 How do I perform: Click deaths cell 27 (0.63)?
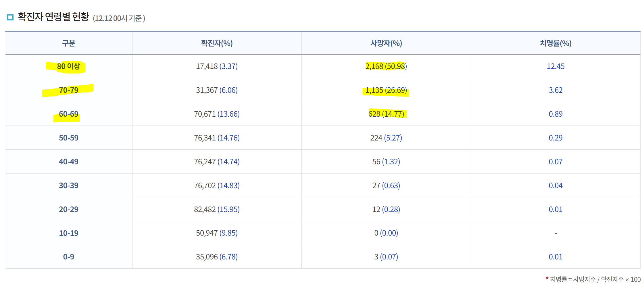(x=386, y=186)
